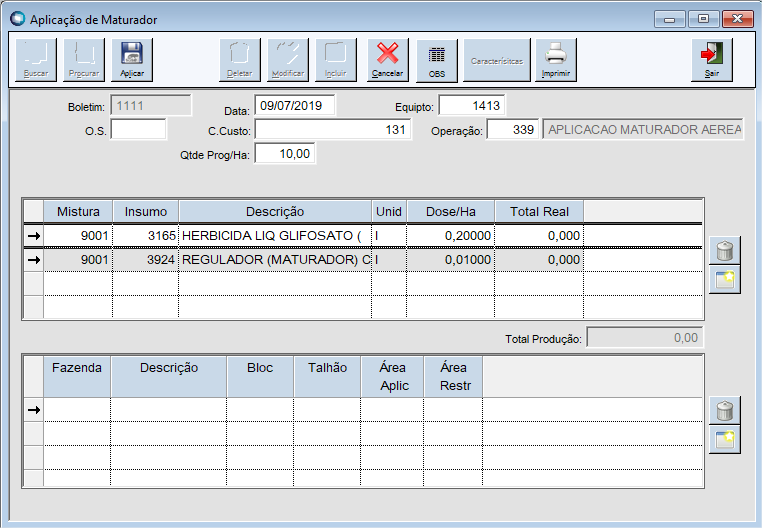Click the Dose/Ha column header
The image size is (762, 528).
450,211
